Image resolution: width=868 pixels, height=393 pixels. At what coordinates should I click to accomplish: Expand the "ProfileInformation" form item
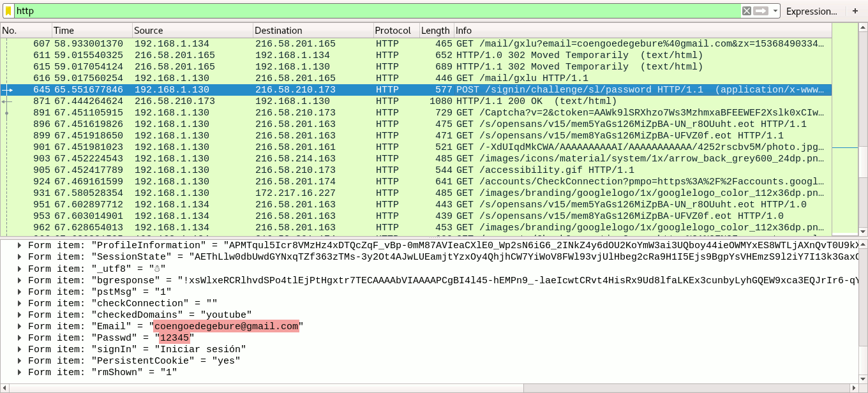20,246
